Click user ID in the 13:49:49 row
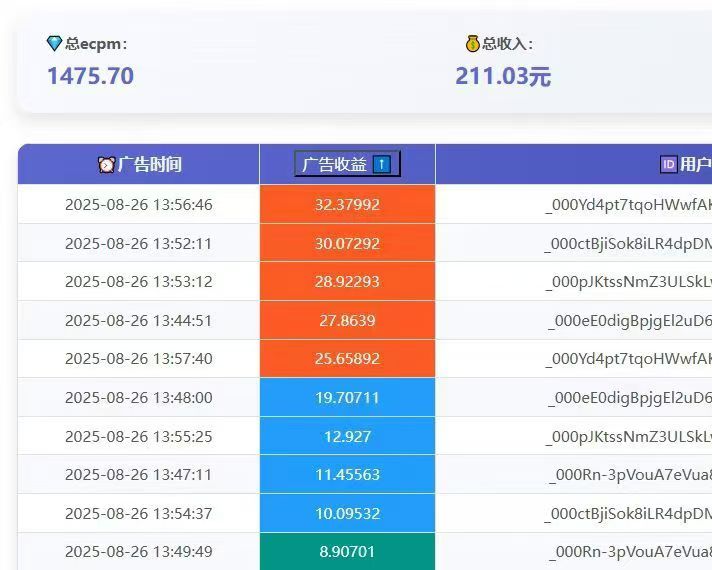The width and height of the screenshot is (712, 570). click(x=630, y=552)
